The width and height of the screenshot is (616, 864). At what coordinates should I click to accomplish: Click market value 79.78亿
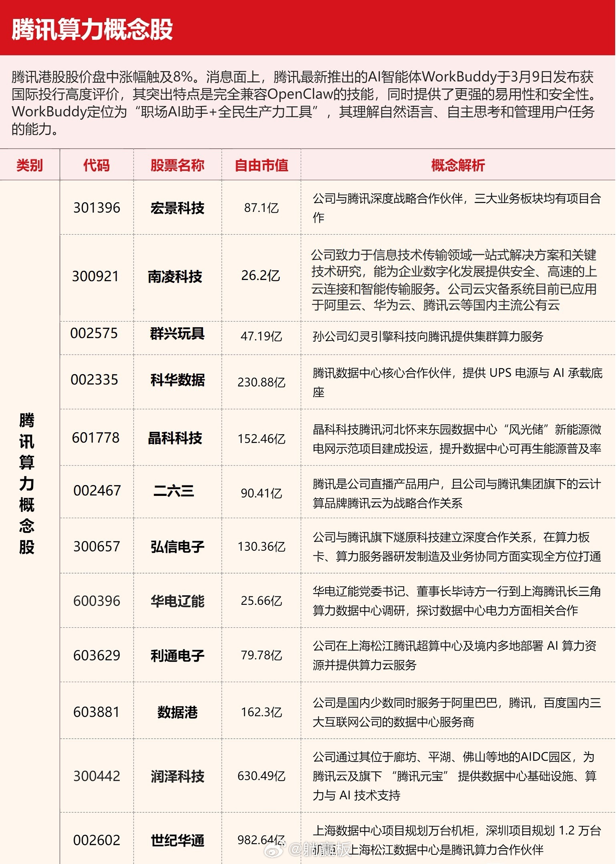261,655
